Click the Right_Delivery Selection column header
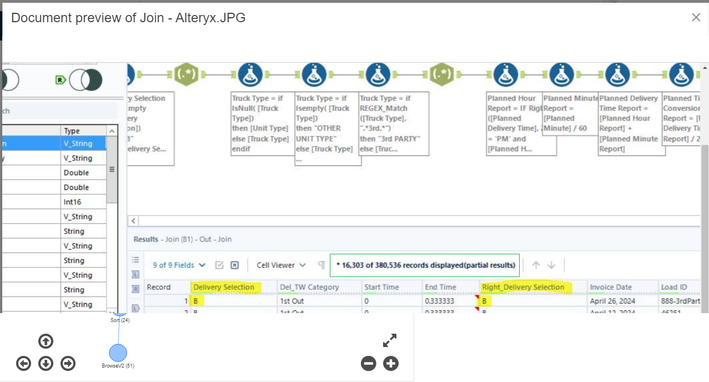 click(x=533, y=287)
